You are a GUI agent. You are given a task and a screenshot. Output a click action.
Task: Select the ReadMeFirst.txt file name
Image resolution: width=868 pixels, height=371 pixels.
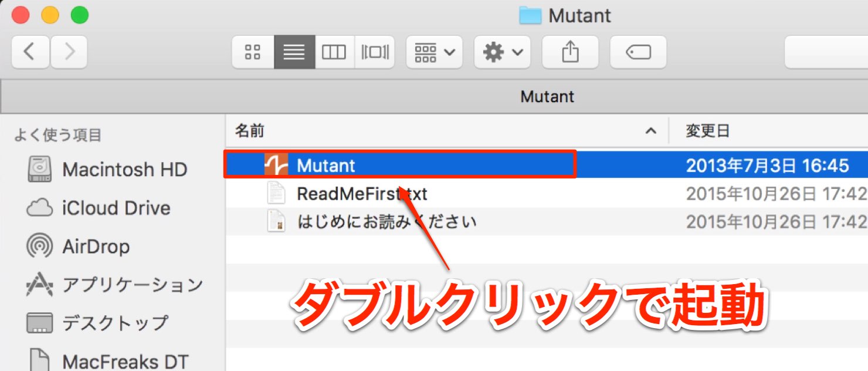coord(362,193)
